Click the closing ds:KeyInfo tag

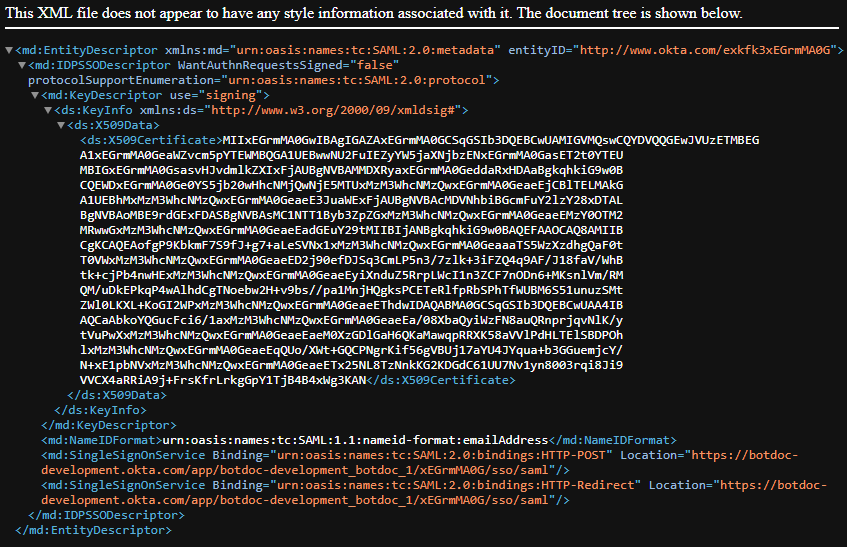[100, 410]
